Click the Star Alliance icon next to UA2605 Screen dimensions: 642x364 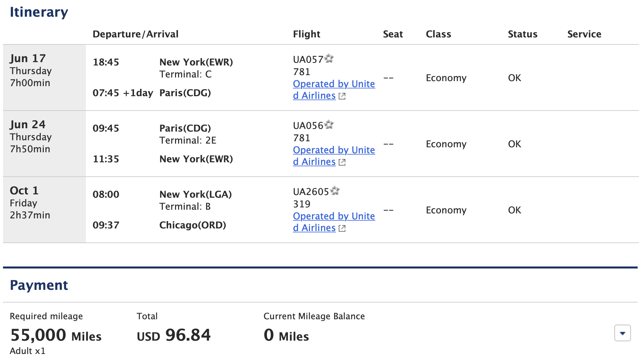[336, 191]
